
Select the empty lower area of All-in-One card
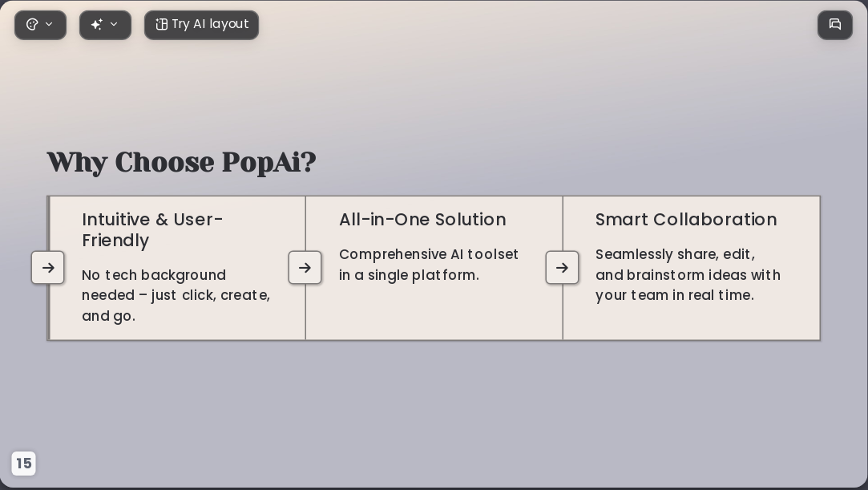tap(434, 313)
